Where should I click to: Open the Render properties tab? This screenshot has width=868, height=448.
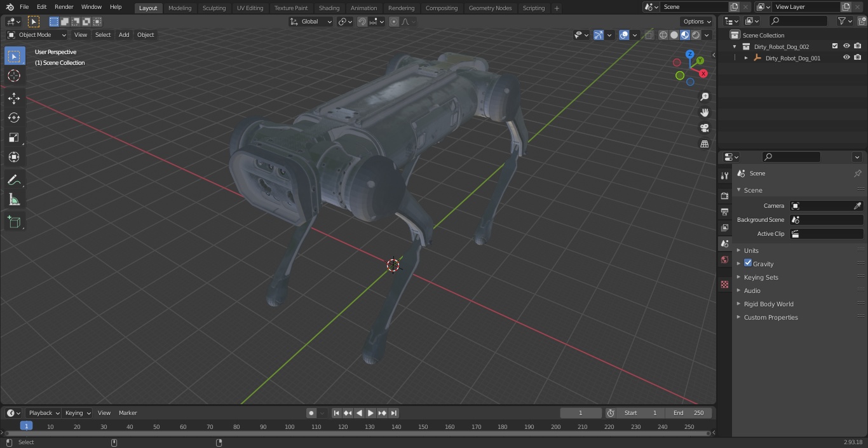point(724,196)
